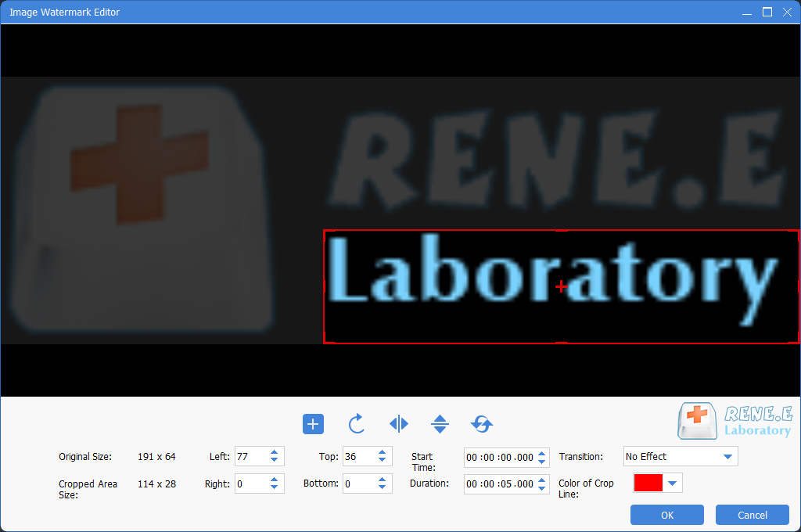Image resolution: width=801 pixels, height=532 pixels.
Task: Click the rotate clockwise icon
Action: [x=356, y=424]
